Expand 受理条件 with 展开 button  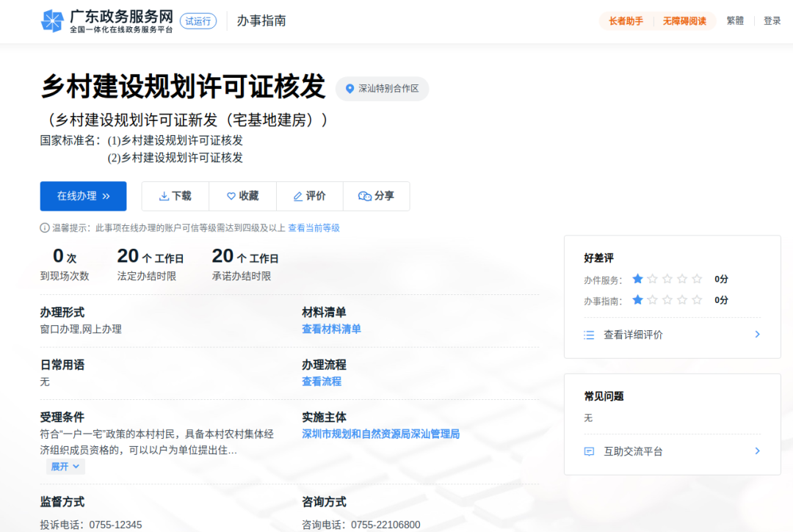(65, 467)
